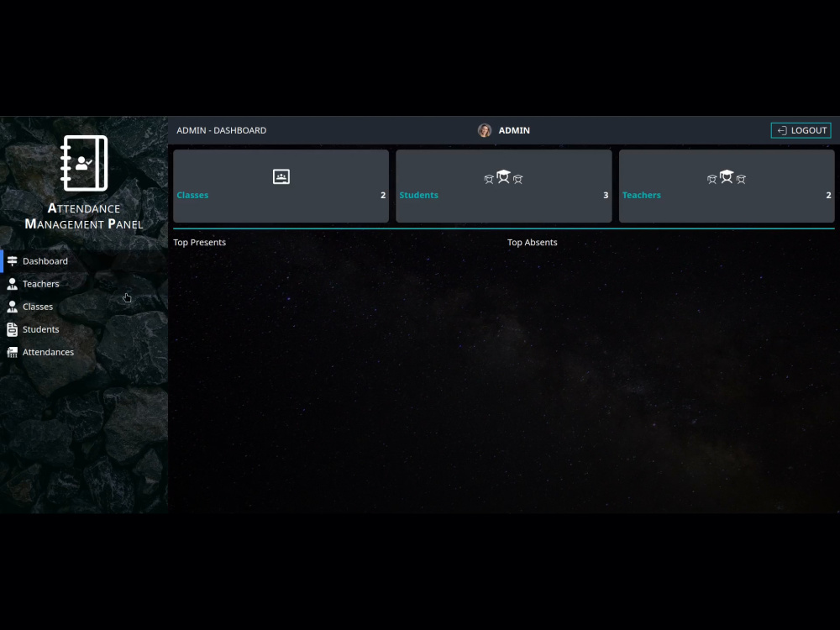Click the Top Presents heading
The width and height of the screenshot is (840, 630).
199,242
